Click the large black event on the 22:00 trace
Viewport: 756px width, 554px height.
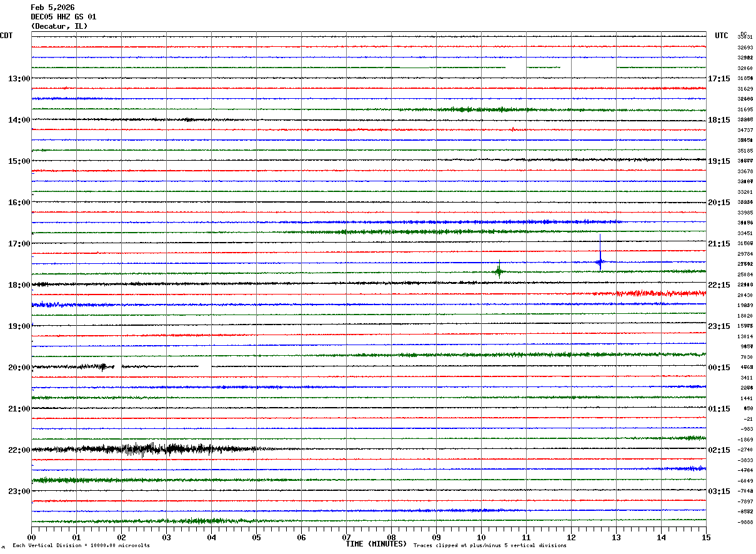pos(150,449)
